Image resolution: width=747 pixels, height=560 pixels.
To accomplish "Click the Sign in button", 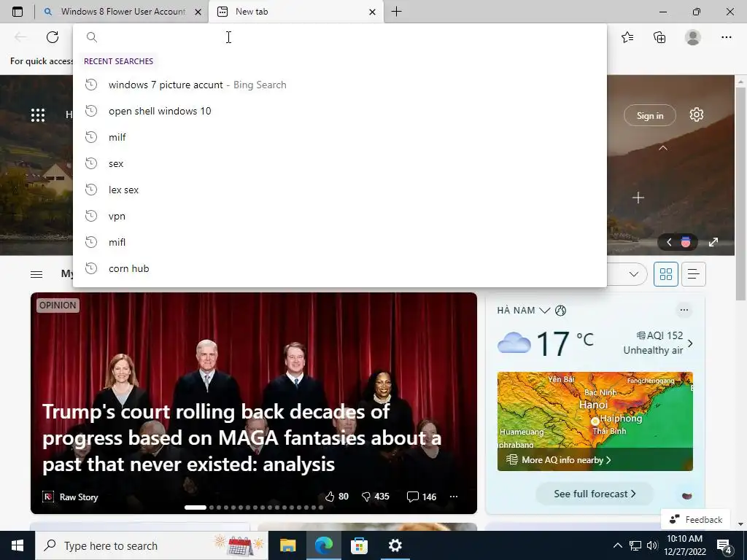I will 650,115.
